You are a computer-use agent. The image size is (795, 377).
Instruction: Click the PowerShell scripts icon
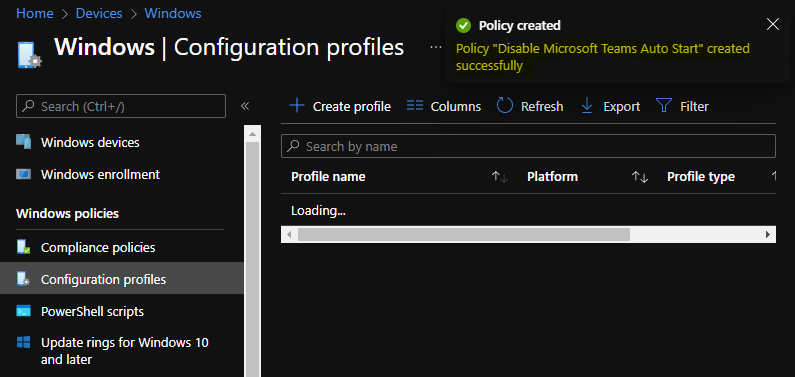pyautogui.click(x=24, y=311)
